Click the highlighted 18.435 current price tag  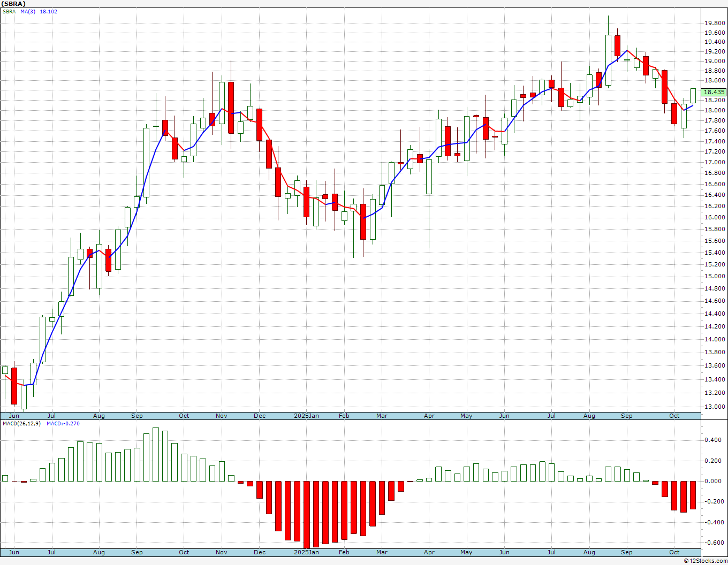coord(714,92)
